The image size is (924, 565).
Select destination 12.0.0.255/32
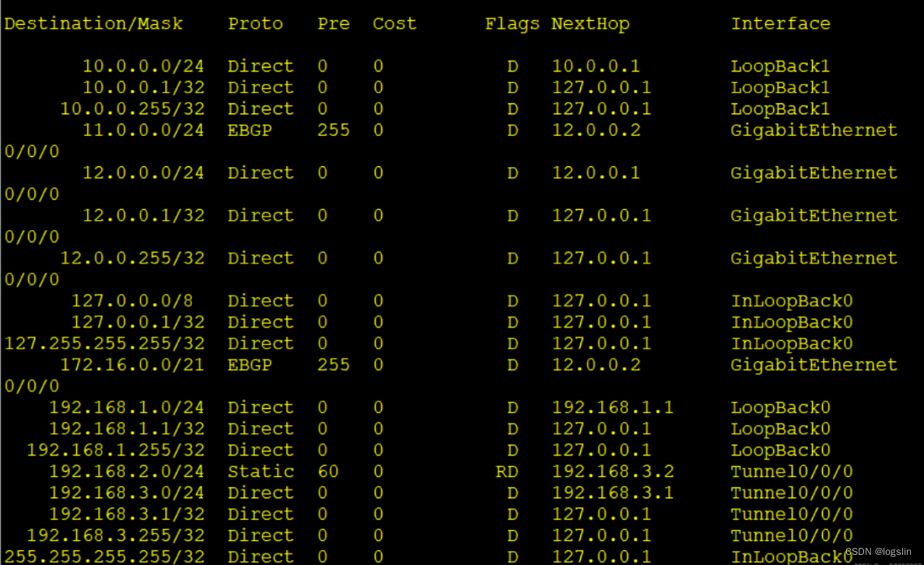(x=132, y=258)
